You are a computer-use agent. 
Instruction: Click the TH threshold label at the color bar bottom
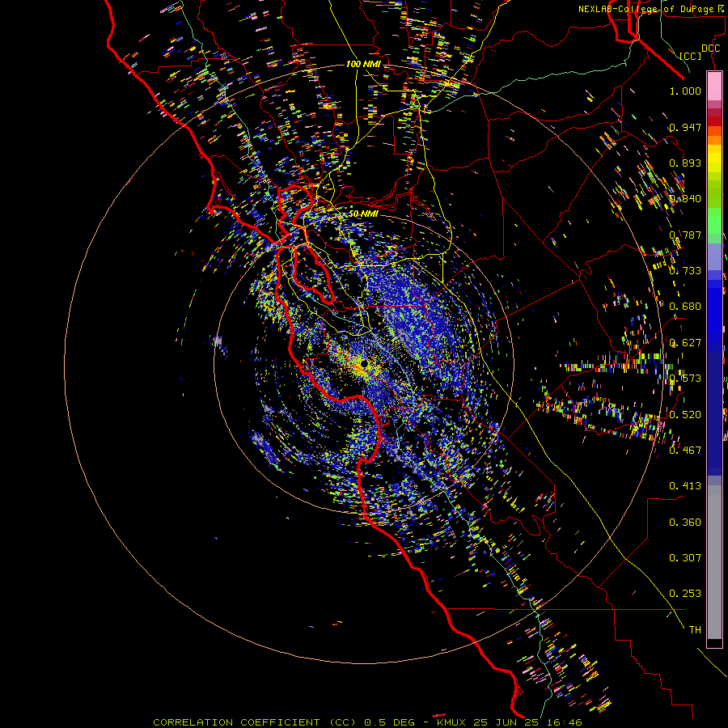(695, 630)
